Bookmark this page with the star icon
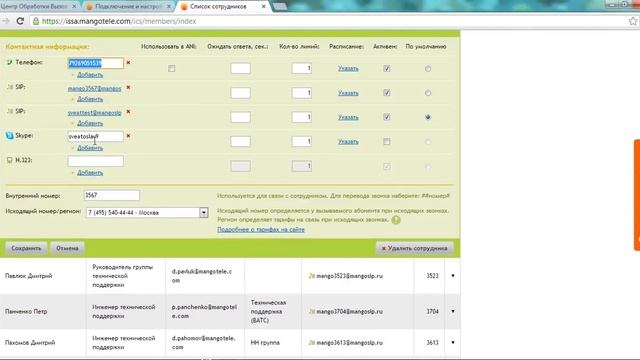 [x=633, y=21]
